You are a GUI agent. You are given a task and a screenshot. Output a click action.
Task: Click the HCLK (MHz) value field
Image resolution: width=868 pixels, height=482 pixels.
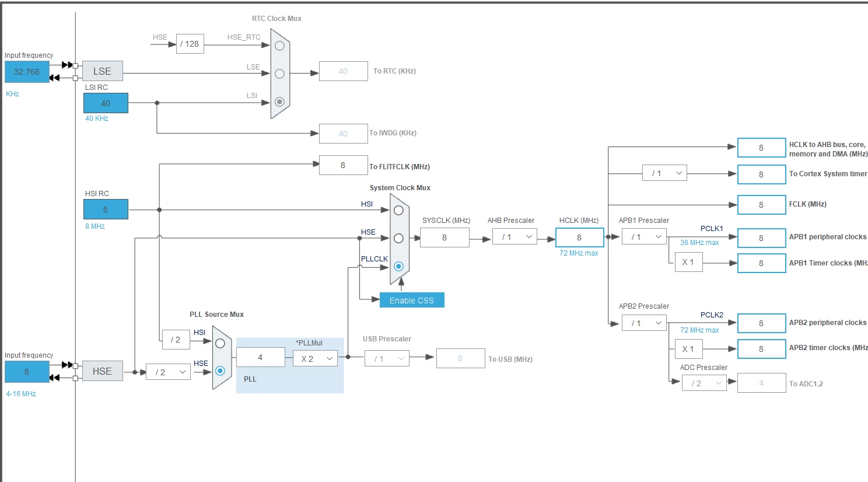click(579, 237)
